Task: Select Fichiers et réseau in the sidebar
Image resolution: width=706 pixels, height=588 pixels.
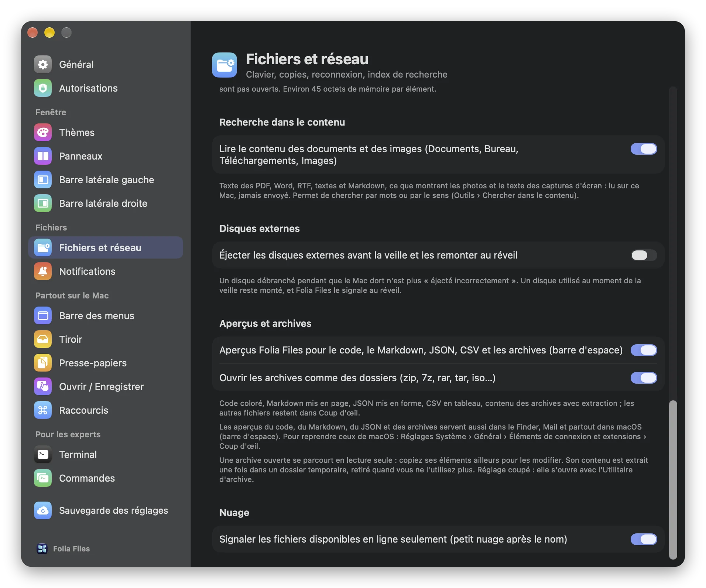Action: [x=106, y=247]
